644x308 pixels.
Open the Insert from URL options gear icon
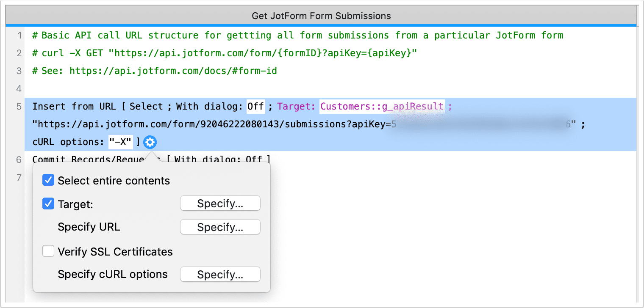(149, 142)
